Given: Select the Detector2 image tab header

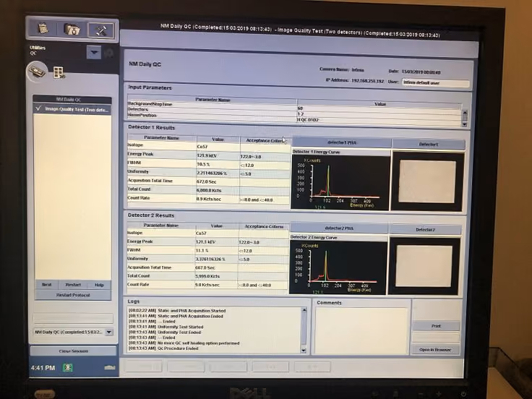Looking at the screenshot, I should (x=426, y=230).
